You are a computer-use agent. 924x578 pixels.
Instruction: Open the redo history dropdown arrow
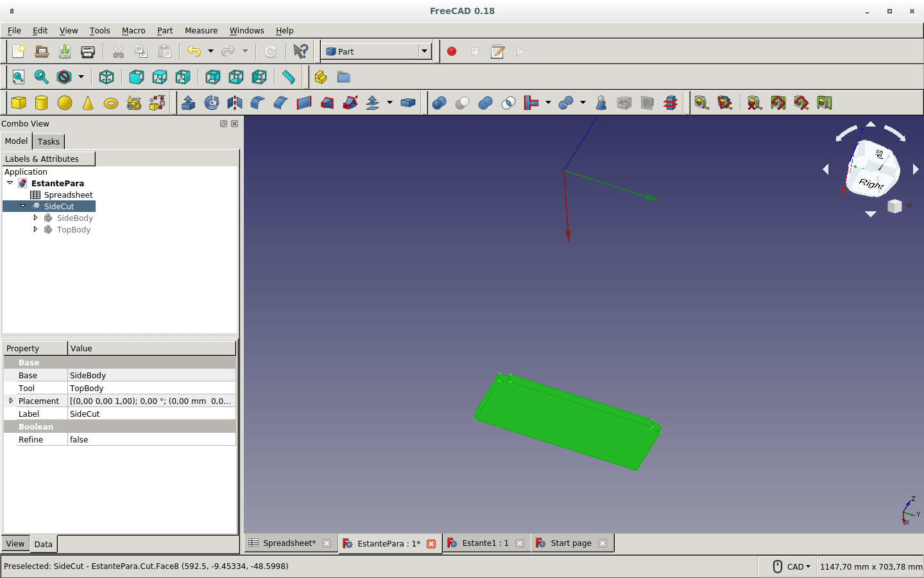pyautogui.click(x=245, y=51)
